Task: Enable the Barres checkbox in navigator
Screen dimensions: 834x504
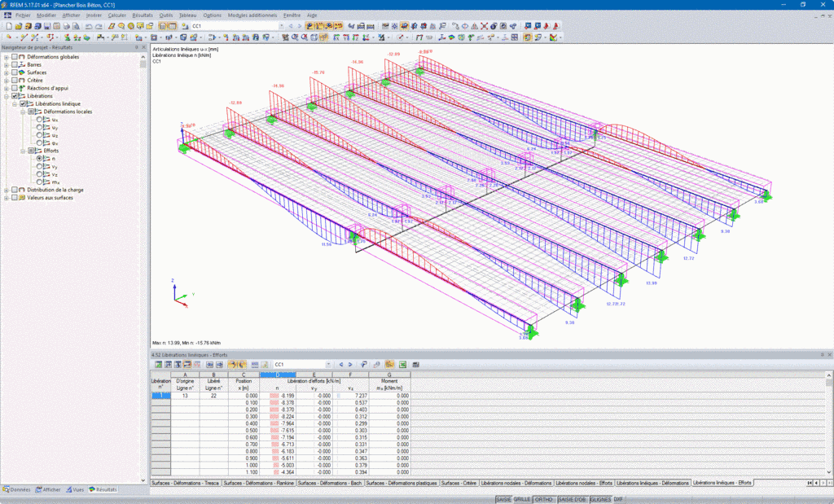Action: [x=15, y=64]
